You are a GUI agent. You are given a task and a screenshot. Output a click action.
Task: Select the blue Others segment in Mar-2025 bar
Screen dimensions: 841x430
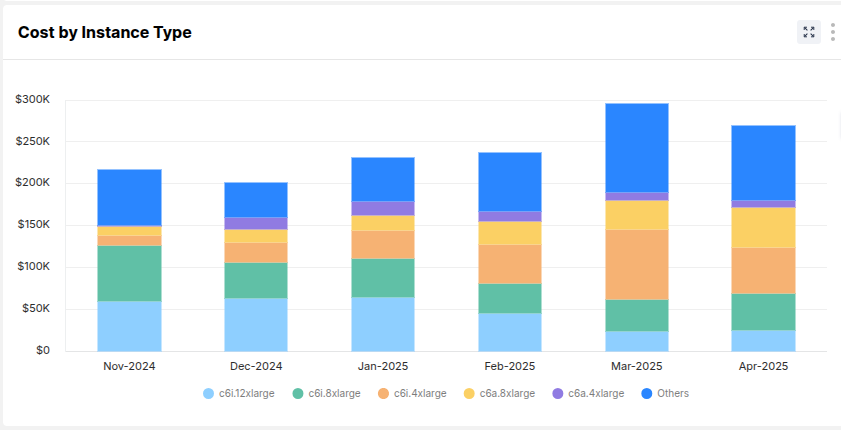click(636, 147)
